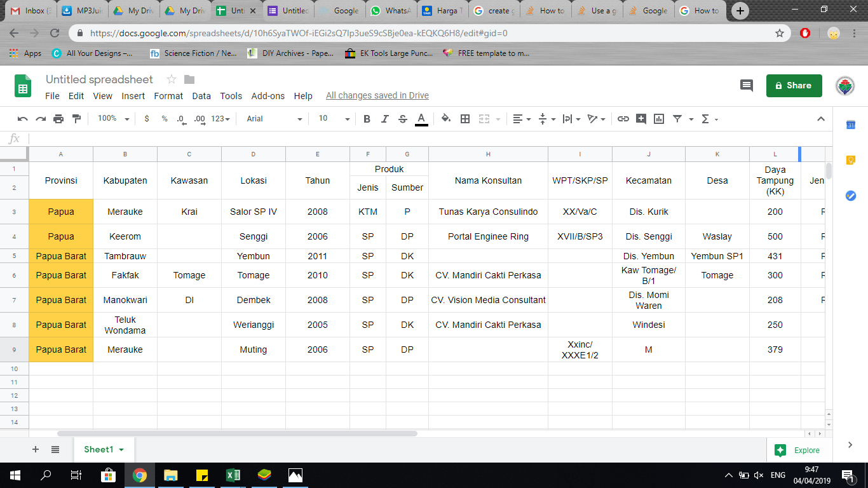
Task: Open the Format menu
Action: pyautogui.click(x=168, y=96)
